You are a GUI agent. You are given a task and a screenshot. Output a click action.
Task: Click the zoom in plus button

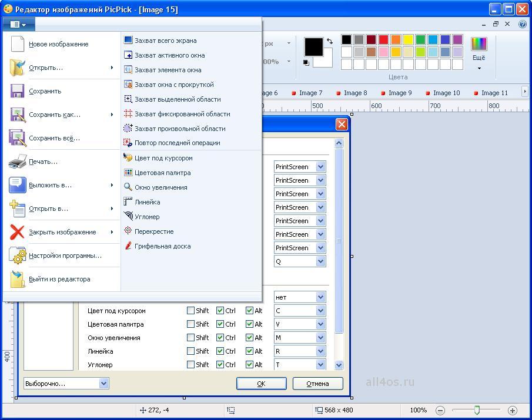tap(513, 410)
